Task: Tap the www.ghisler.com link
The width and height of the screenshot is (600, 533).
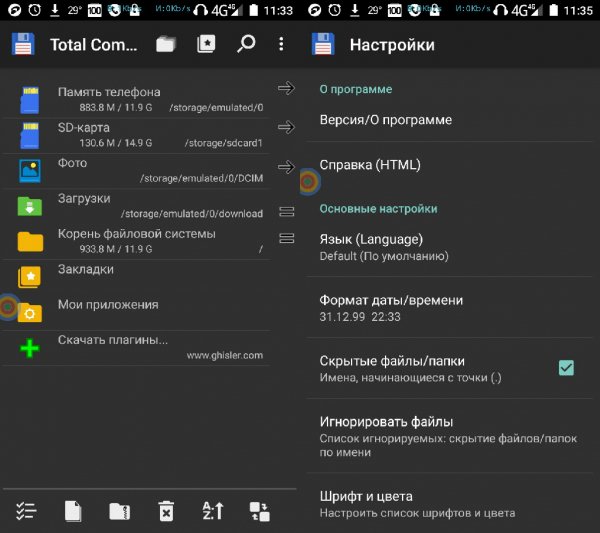Action: [225, 355]
